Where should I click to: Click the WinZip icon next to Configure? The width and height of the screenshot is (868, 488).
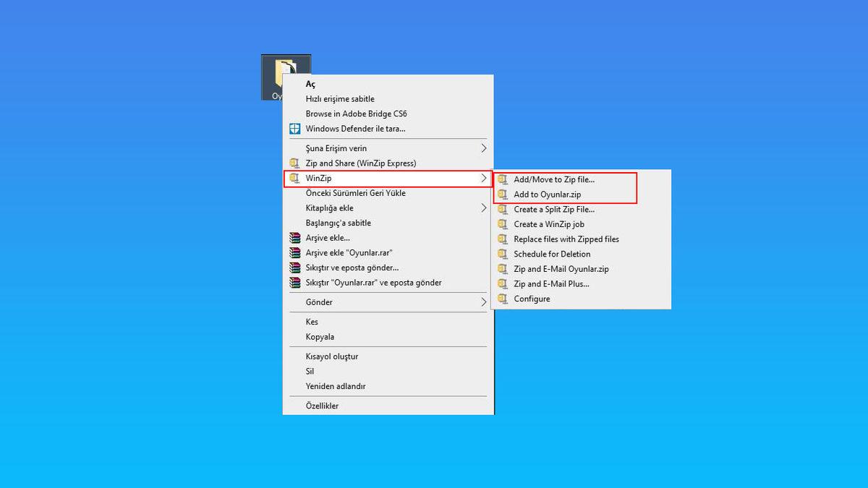(502, 299)
